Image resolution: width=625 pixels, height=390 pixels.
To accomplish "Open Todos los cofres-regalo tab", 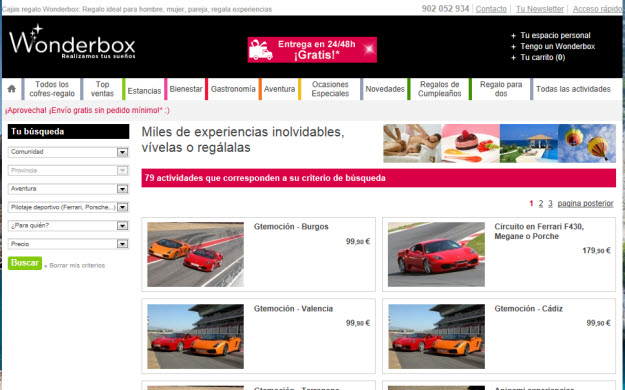I will coord(52,89).
